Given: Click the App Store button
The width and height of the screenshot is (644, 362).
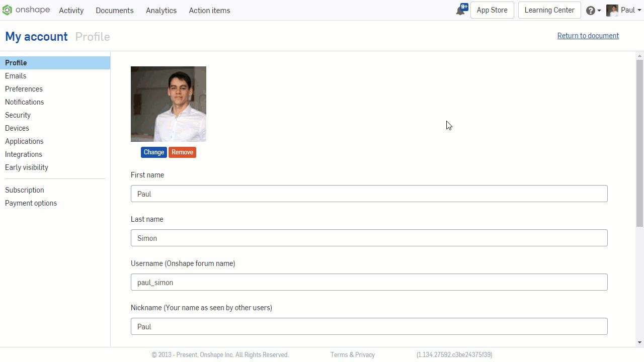Looking at the screenshot, I should click(492, 10).
